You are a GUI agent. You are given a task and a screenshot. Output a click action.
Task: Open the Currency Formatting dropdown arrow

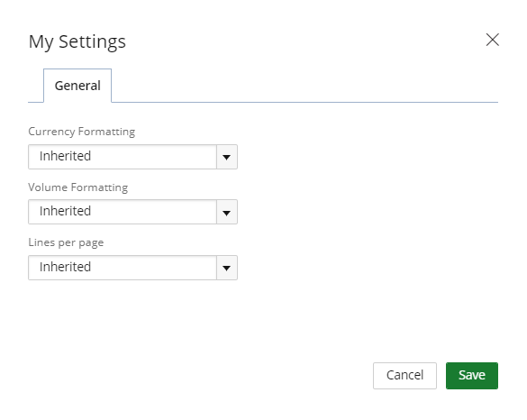coord(227,157)
